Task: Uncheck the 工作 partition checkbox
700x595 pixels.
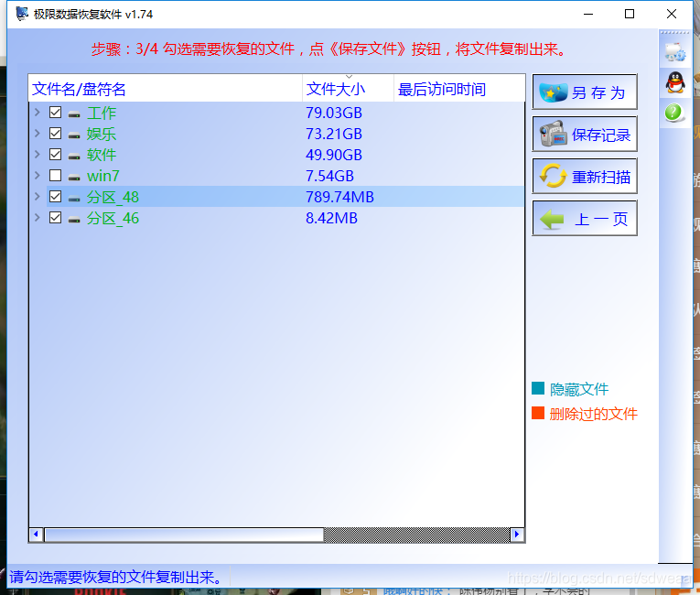Action: click(x=55, y=112)
